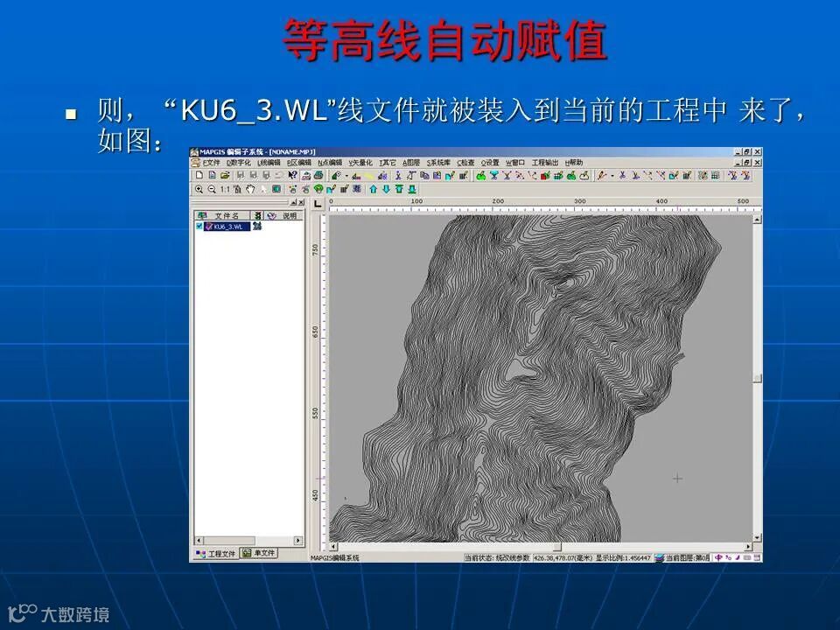Click the pencil draw line icon
840x630 pixels.
click(602, 175)
